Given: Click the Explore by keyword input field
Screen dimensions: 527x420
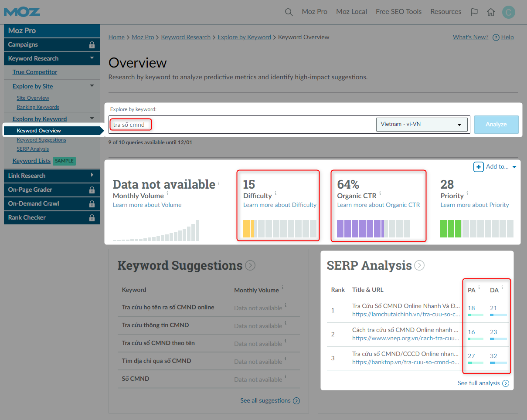Looking at the screenshot, I should 242,125.
